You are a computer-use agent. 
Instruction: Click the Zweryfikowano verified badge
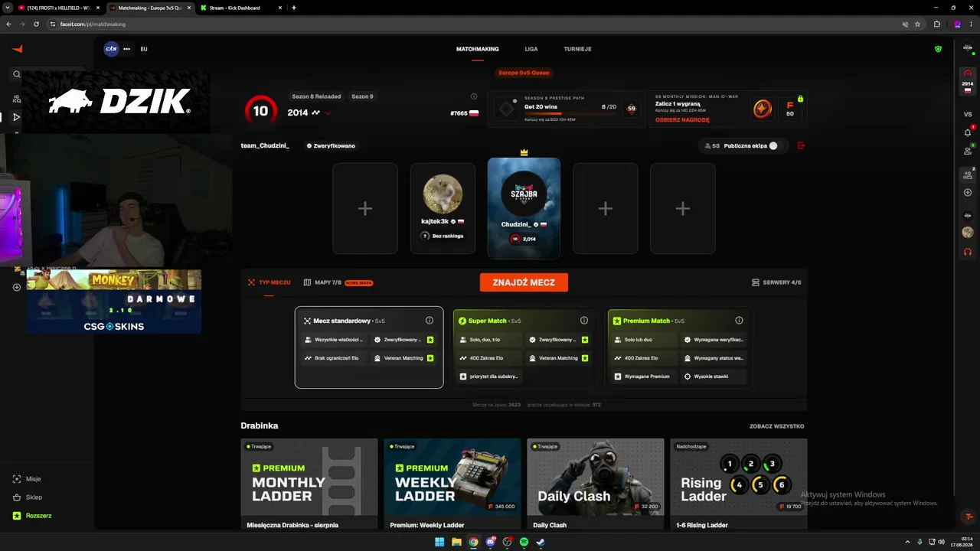pos(331,145)
